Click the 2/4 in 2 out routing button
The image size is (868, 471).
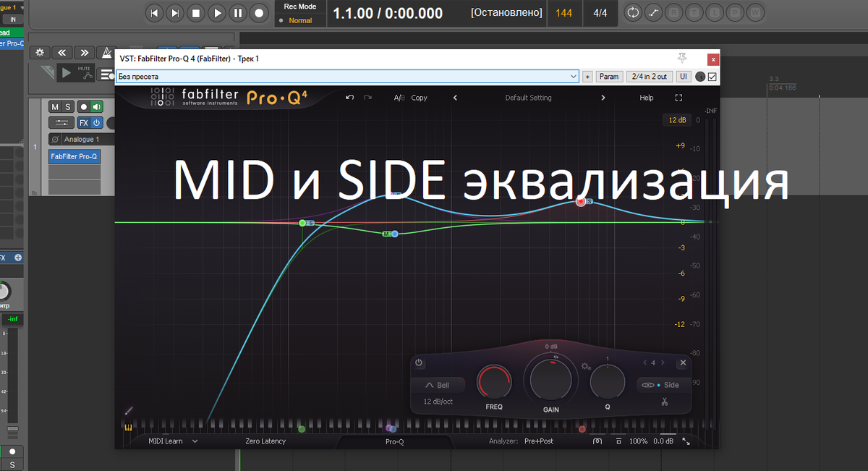coord(650,76)
